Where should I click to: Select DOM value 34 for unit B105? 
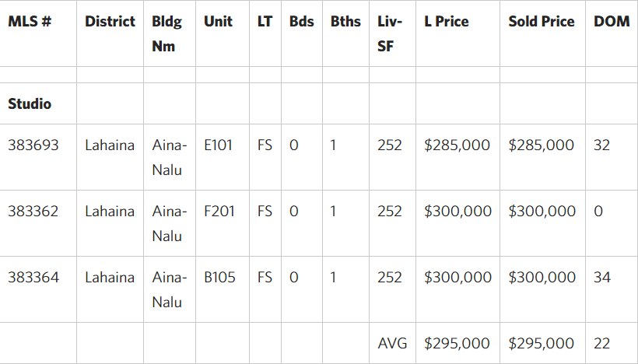click(602, 278)
